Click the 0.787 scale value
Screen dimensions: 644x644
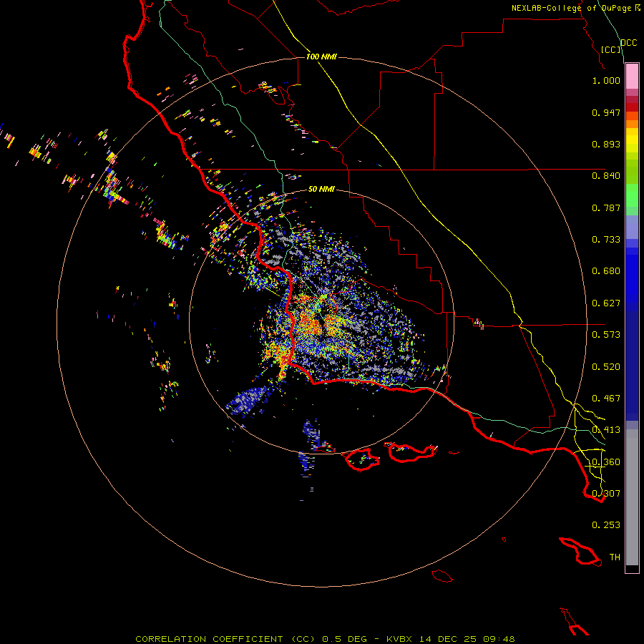(x=606, y=208)
